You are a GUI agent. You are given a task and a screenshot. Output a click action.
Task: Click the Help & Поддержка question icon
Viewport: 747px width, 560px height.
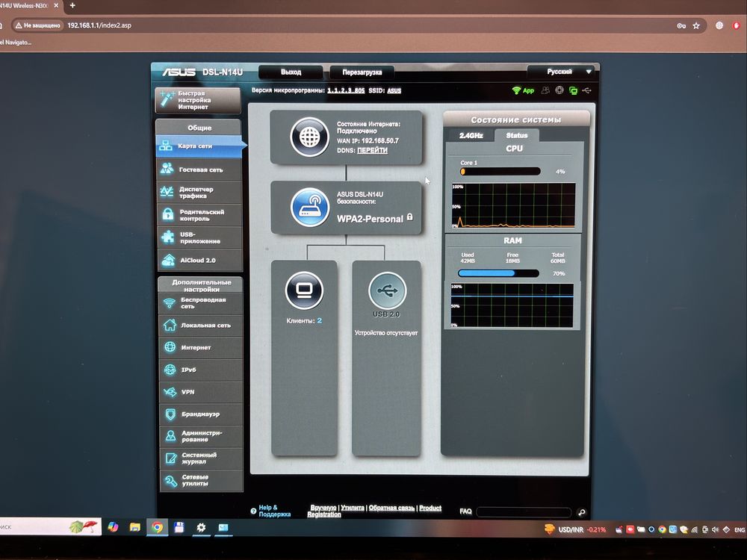[x=253, y=511]
